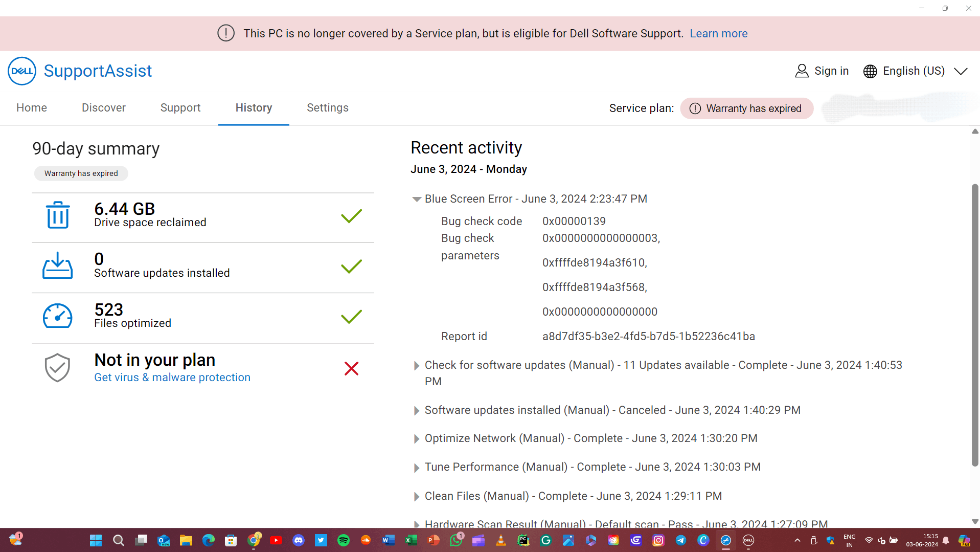Open Discord from the taskbar

(x=299, y=540)
